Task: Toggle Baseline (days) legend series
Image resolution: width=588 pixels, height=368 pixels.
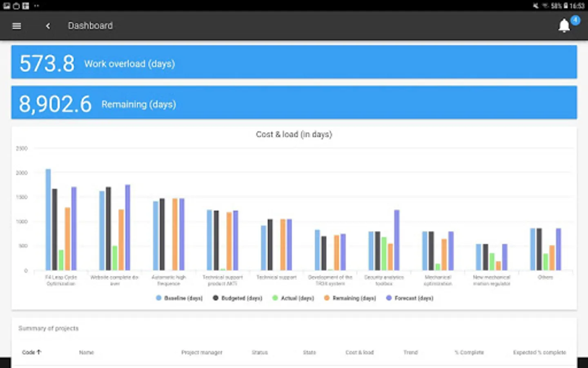Action: 179,298
